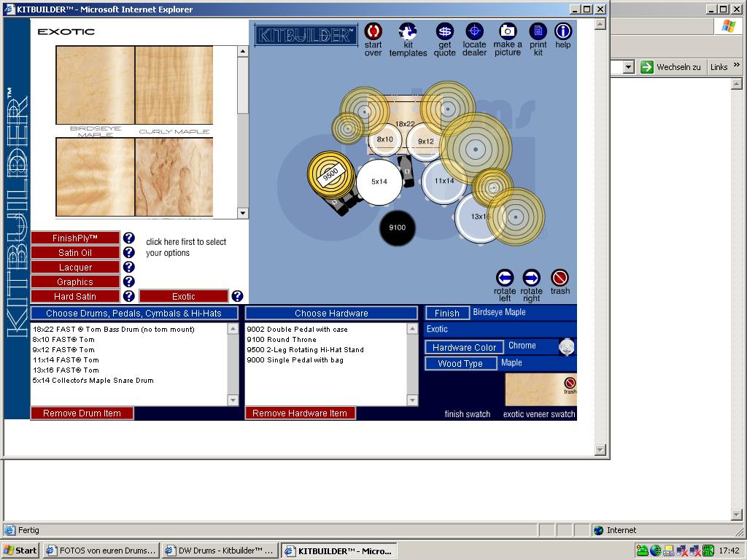Select the 9500 hi-hat in the kit
Image resolution: width=747 pixels, height=560 pixels.
pos(330,175)
